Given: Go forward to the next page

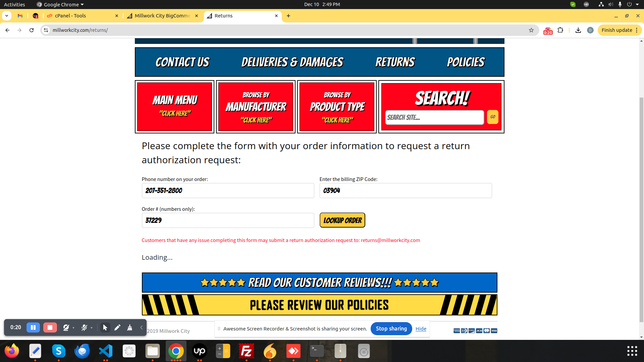Looking at the screenshot, I should (19, 30).
